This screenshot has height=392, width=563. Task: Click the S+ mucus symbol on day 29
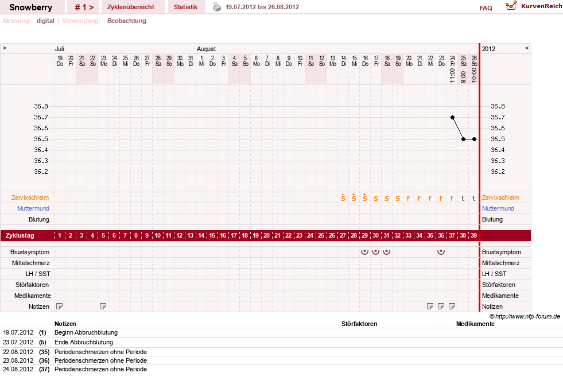click(365, 197)
